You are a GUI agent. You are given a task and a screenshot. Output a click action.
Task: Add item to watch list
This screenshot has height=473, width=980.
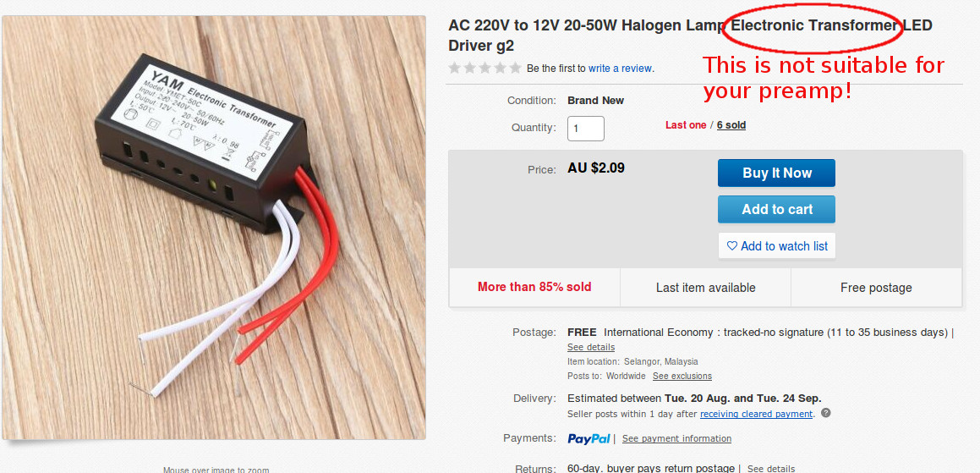point(777,246)
